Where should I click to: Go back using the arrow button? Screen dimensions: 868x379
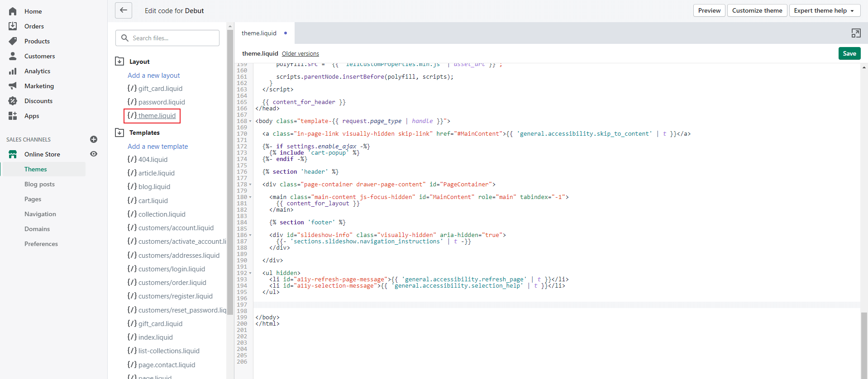click(124, 10)
